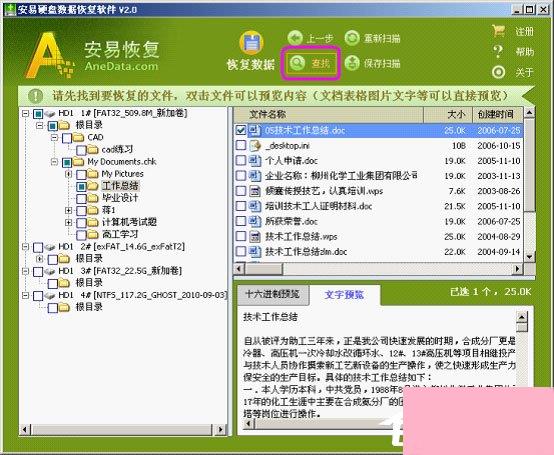Click the 恢复数据 recover data disk icon
The image size is (554, 455).
coord(251,43)
